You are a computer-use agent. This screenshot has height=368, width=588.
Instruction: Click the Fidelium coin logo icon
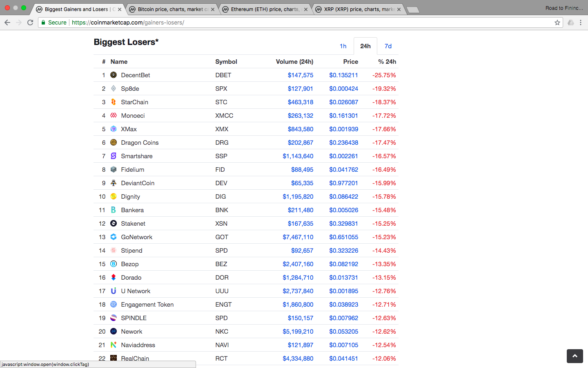[114, 169]
